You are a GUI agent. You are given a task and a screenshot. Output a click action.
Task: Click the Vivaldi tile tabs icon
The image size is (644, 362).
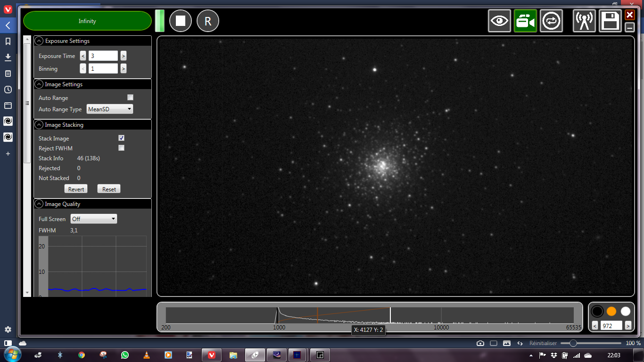[x=494, y=343]
